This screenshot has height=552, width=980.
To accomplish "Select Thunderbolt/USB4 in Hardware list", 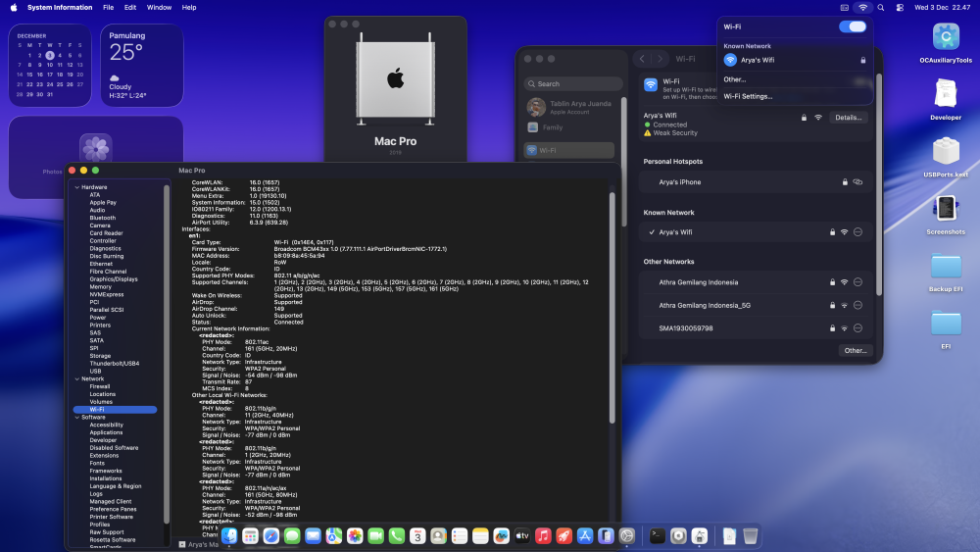I will click(x=115, y=363).
